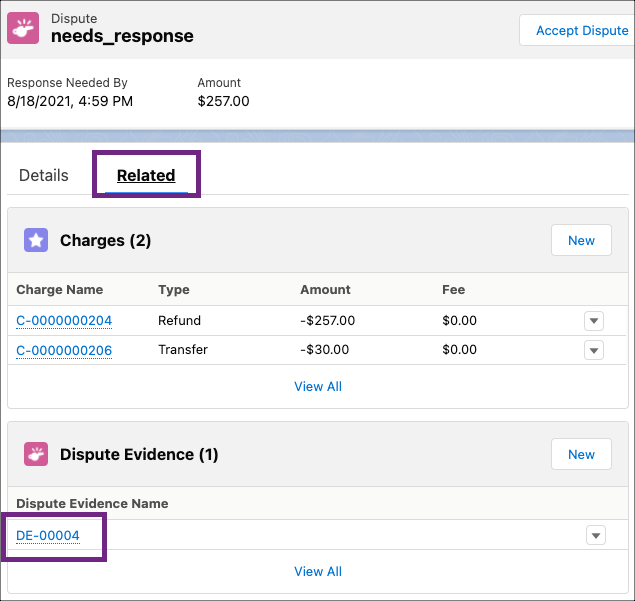Image resolution: width=635 pixels, height=601 pixels.
Task: Click the pink Dispute record icon
Action: click(x=25, y=29)
